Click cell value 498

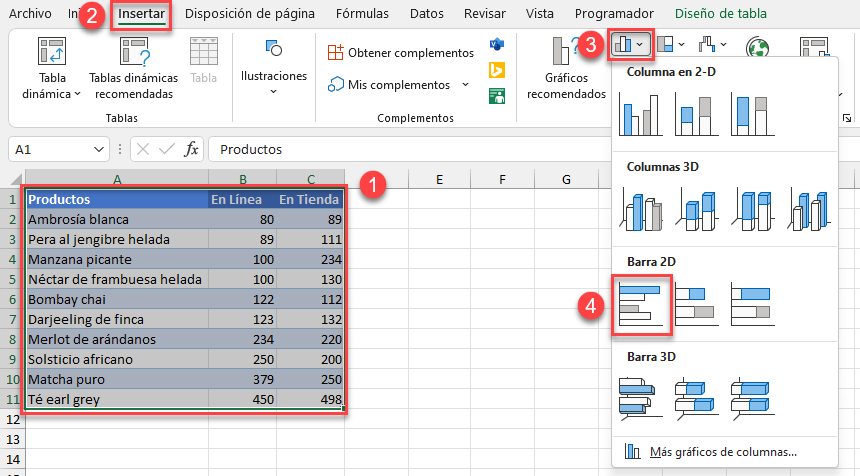(x=310, y=399)
